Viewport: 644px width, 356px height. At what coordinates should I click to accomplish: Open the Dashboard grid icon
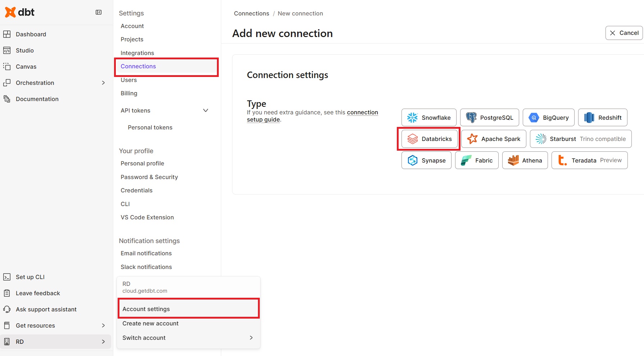7,34
